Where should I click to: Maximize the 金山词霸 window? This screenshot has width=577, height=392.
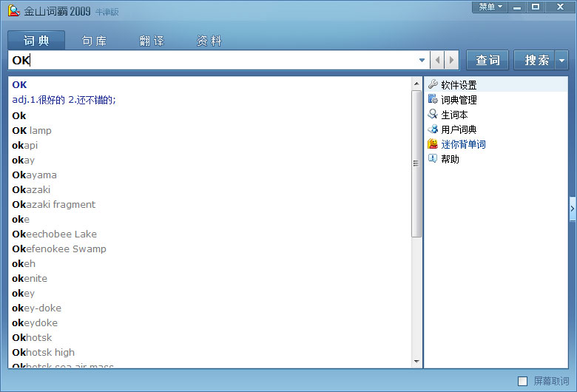536,7
